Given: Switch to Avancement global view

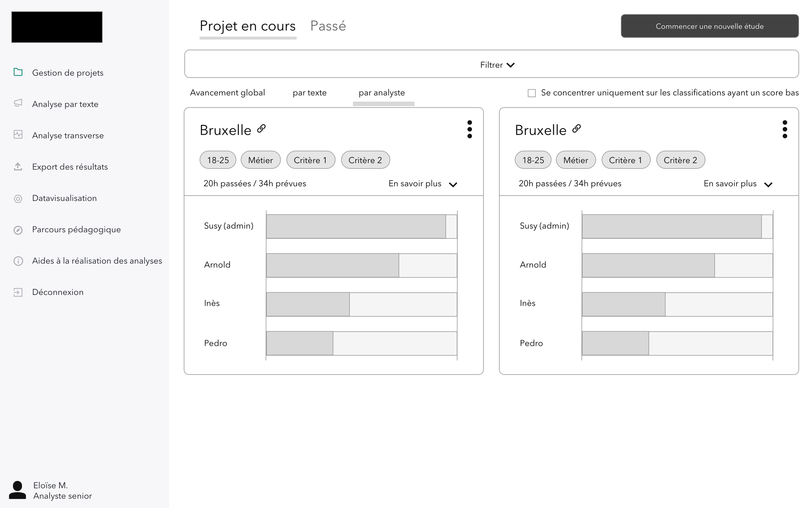Looking at the screenshot, I should [x=227, y=93].
